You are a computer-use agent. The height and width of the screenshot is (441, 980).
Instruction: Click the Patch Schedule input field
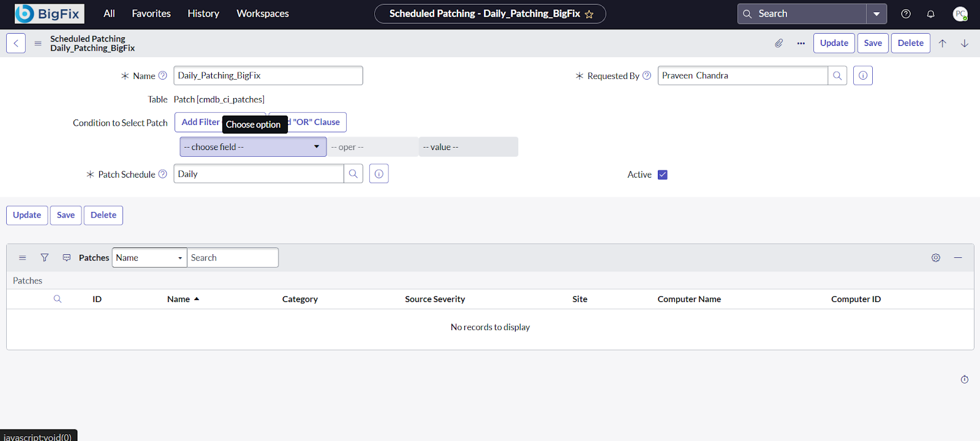[259, 174]
